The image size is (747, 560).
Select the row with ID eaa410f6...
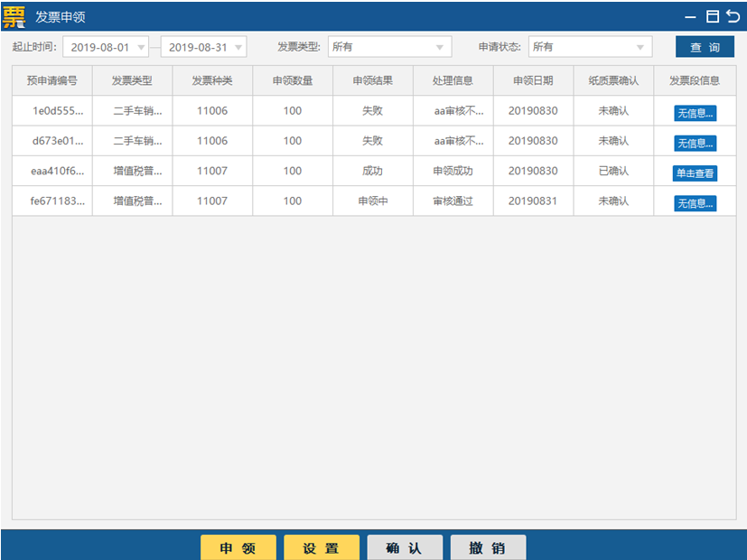[x=374, y=171]
